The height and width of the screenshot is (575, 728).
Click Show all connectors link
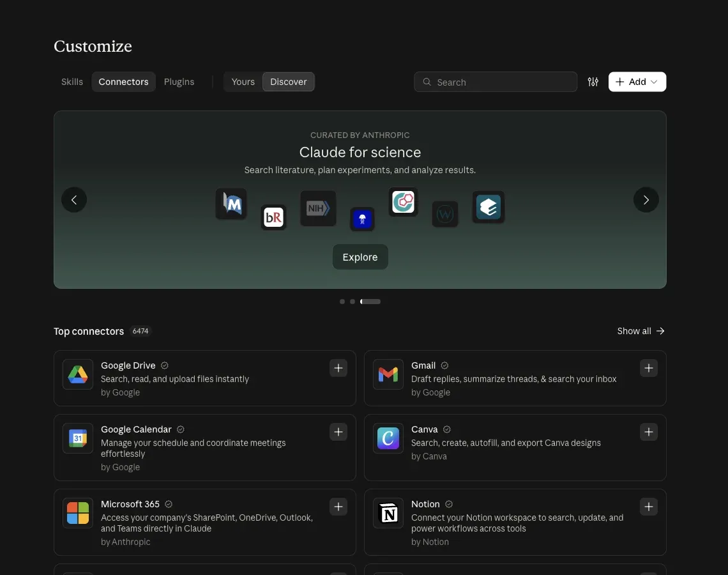coord(641,331)
